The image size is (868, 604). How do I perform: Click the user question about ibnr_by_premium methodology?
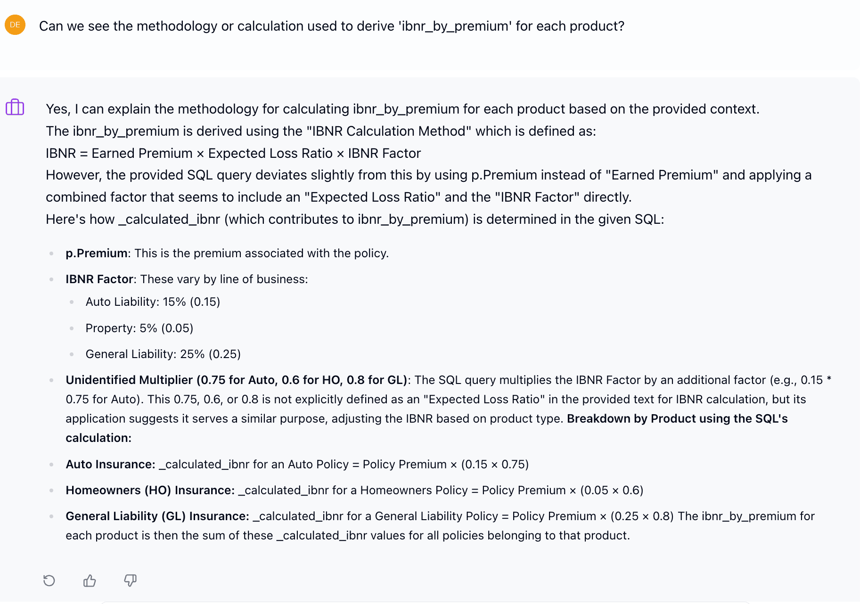[331, 26]
